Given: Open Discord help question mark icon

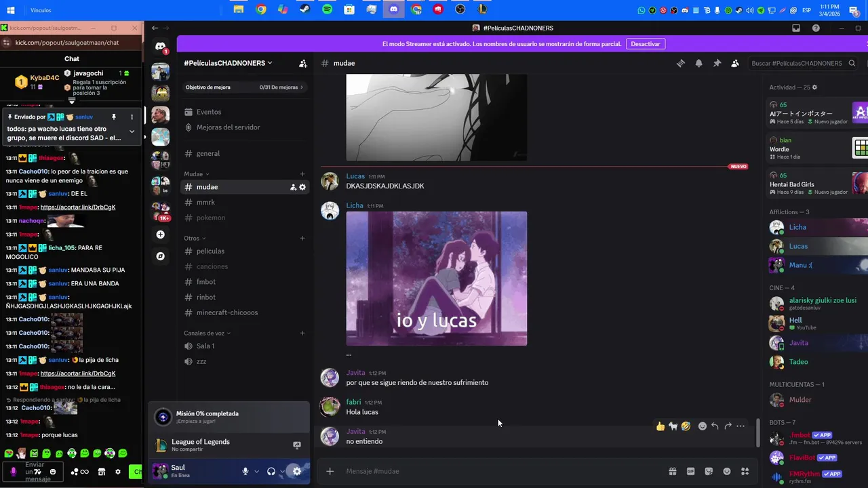Looking at the screenshot, I should [816, 28].
